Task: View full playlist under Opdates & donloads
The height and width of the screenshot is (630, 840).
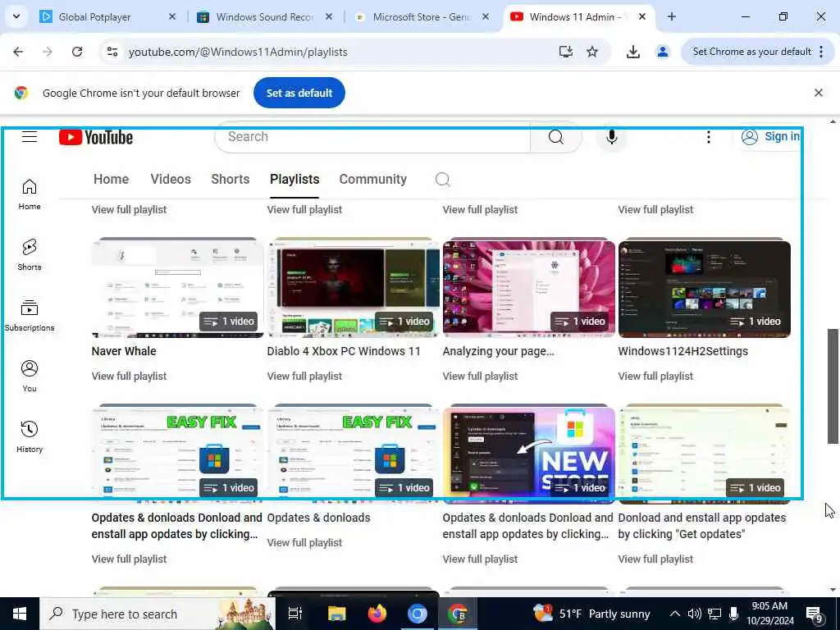Action: 305,543
